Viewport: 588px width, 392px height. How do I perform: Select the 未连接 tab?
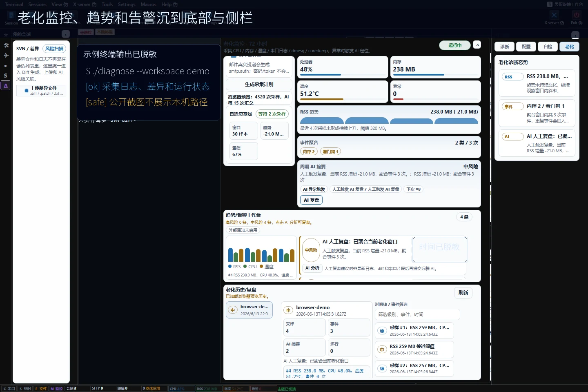[86, 32]
